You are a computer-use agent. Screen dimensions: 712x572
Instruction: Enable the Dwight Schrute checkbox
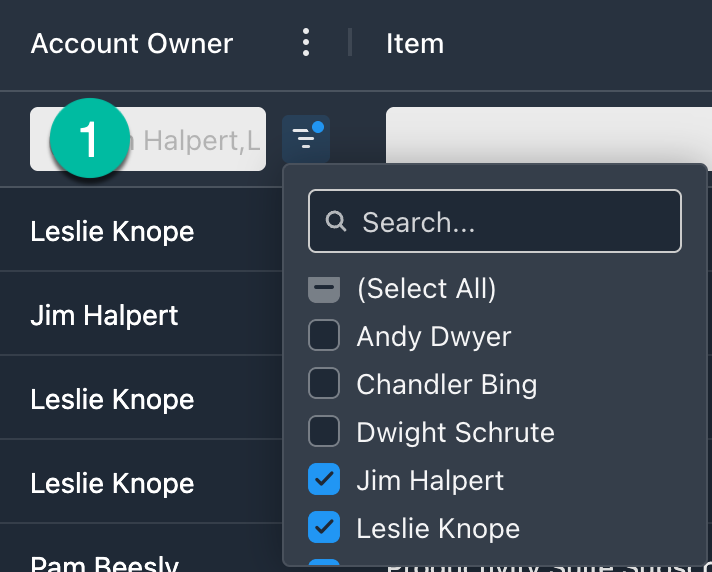point(324,431)
